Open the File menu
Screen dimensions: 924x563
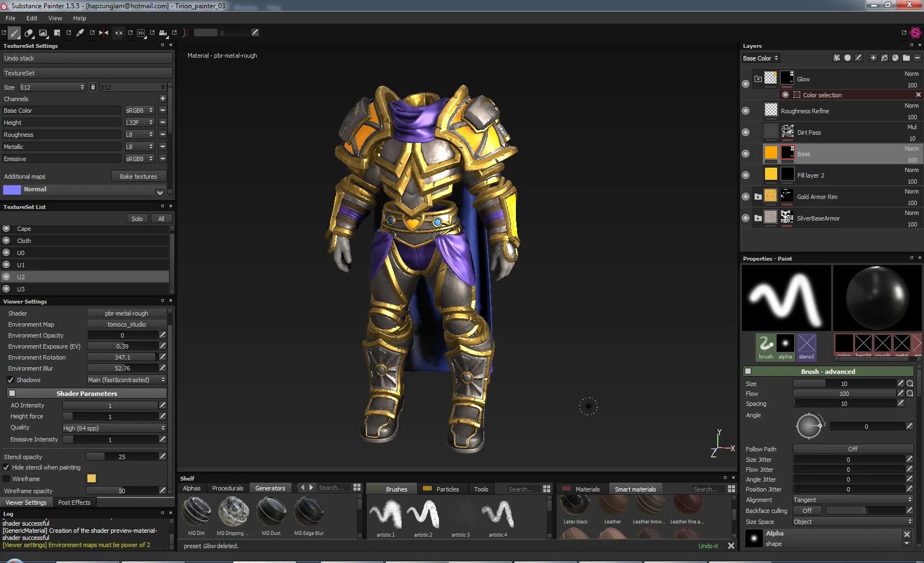tap(10, 18)
